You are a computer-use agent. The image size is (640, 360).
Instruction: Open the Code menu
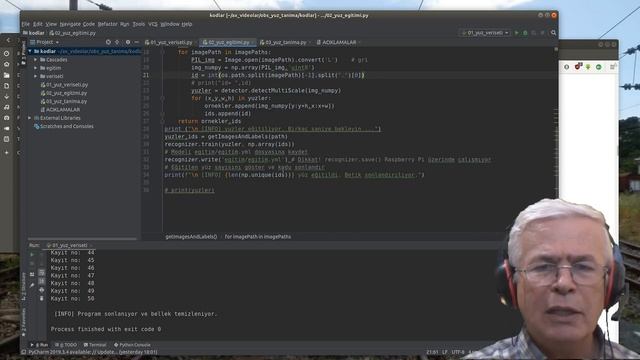[89, 24]
